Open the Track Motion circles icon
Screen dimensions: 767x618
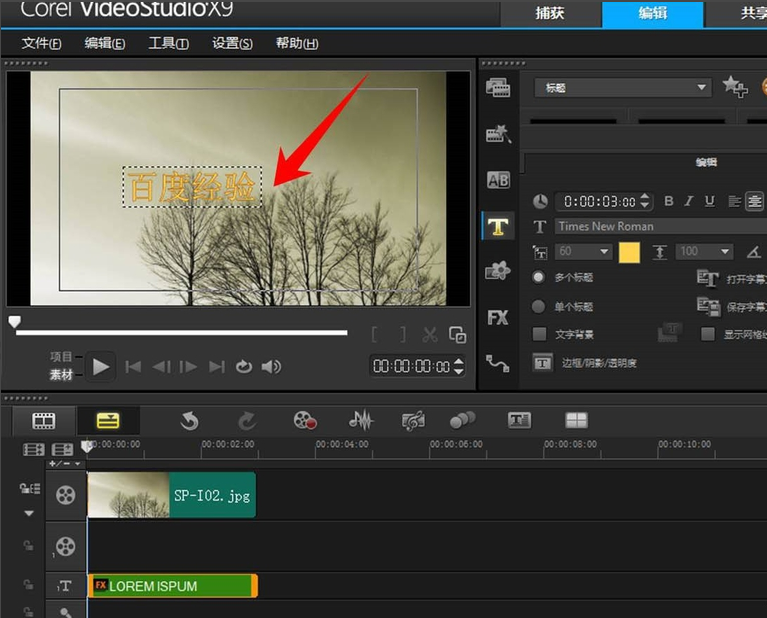click(462, 420)
